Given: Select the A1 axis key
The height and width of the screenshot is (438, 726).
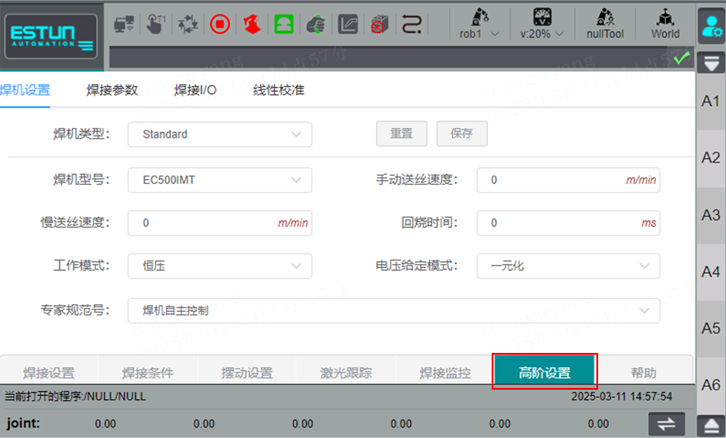Looking at the screenshot, I should [711, 101].
